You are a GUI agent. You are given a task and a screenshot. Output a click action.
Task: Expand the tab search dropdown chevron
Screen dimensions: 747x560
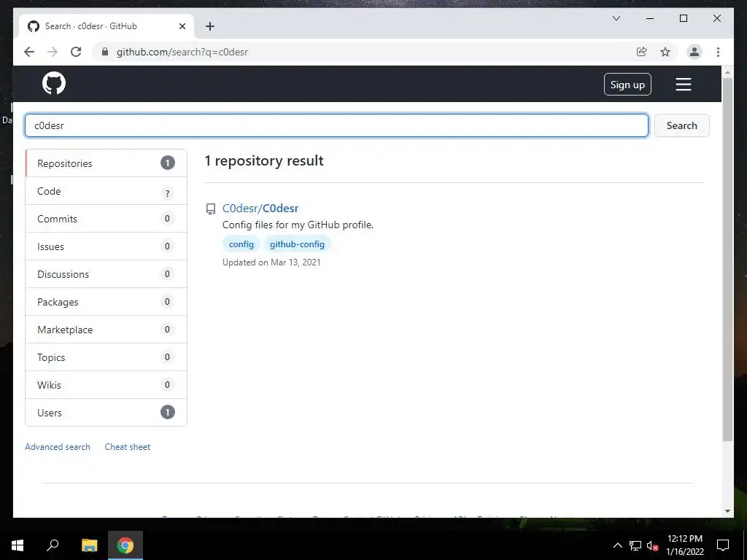pos(616,18)
